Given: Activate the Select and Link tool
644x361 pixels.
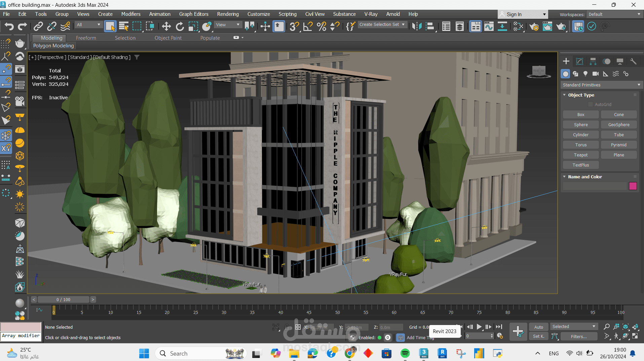Looking at the screenshot, I should point(38,26).
